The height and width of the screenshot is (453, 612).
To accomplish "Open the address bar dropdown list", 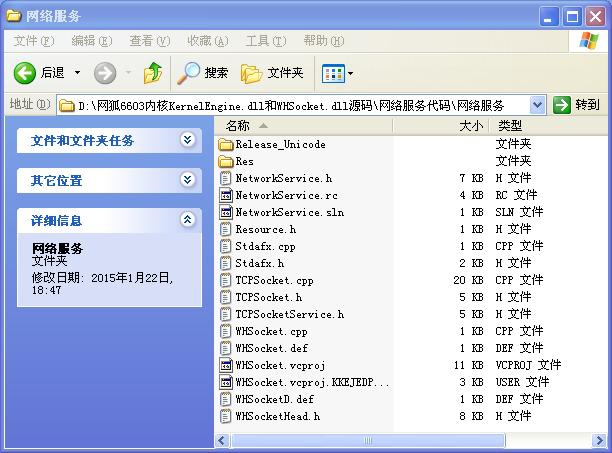I will (537, 105).
